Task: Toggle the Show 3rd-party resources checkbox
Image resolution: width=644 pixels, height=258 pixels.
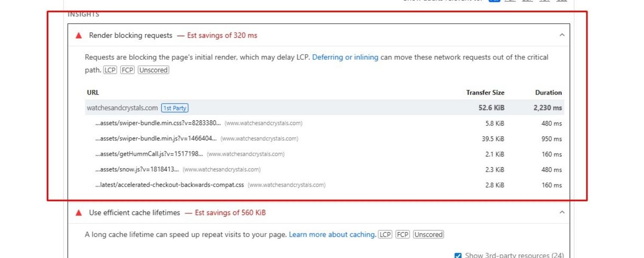Action: (458, 255)
